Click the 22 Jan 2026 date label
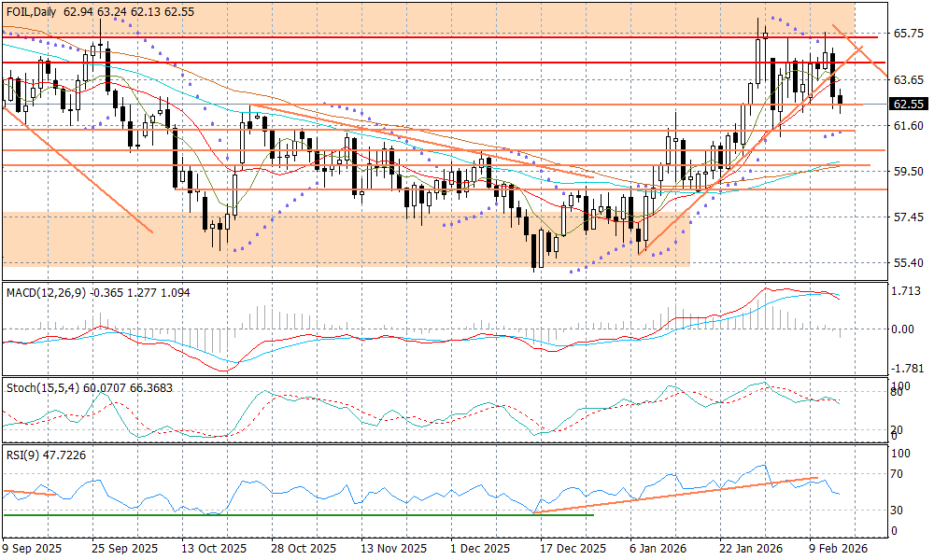The image size is (934, 560). (750, 549)
